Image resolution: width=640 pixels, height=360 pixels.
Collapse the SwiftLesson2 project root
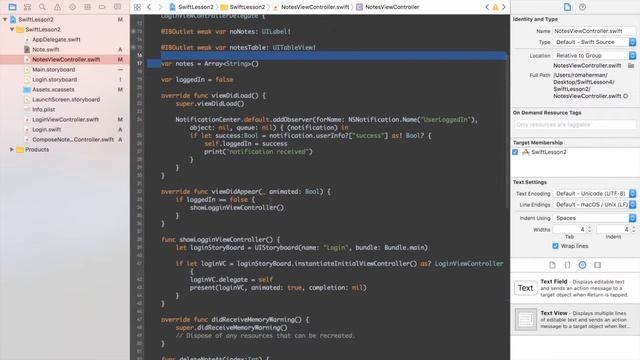point(5,20)
